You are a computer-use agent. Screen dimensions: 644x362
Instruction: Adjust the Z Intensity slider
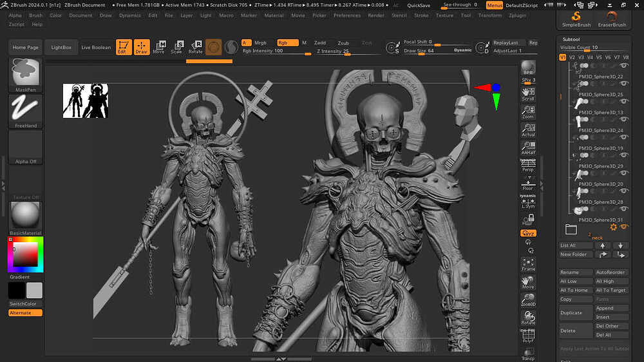348,52
